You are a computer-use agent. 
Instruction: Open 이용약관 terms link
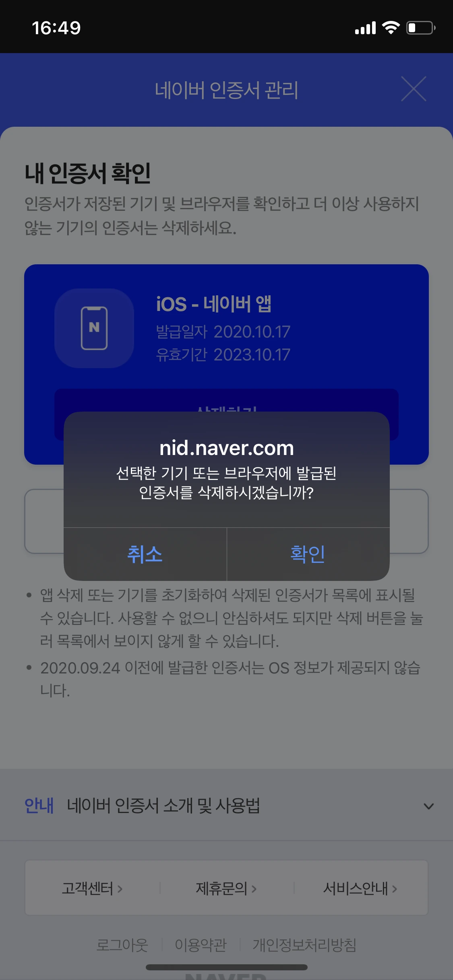201,945
